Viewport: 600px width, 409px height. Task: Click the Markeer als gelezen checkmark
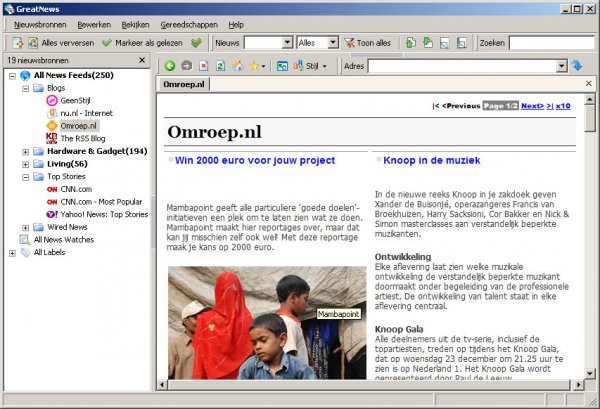click(107, 43)
